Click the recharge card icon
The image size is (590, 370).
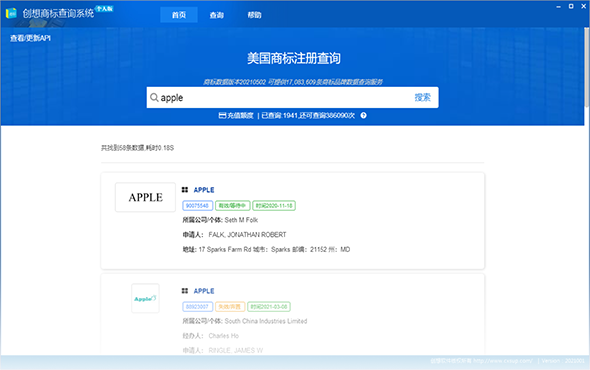pyautogui.click(x=222, y=116)
